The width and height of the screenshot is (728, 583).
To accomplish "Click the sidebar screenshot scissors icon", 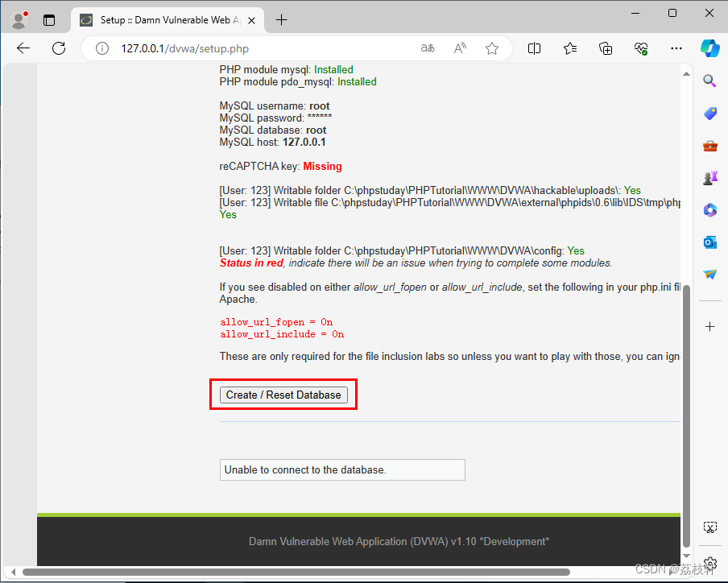I will click(x=710, y=527).
